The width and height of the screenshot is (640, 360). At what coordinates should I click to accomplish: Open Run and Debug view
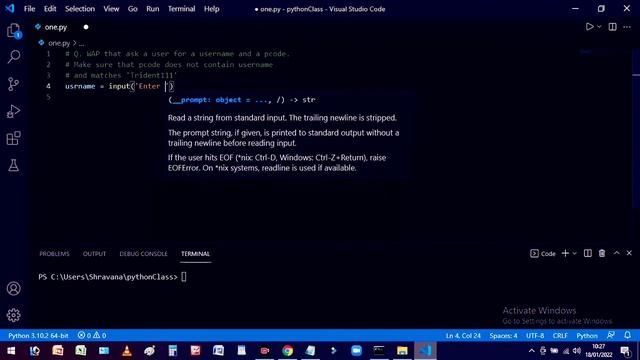tap(13, 111)
